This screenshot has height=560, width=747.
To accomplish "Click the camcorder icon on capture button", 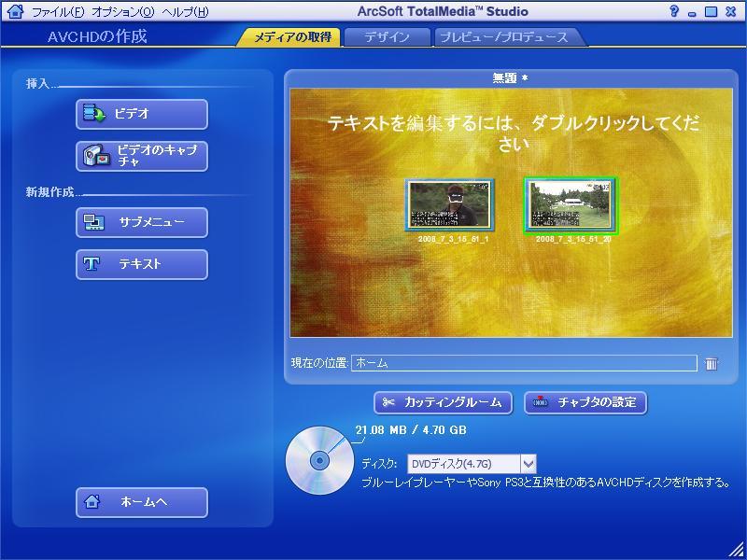I will click(x=96, y=156).
